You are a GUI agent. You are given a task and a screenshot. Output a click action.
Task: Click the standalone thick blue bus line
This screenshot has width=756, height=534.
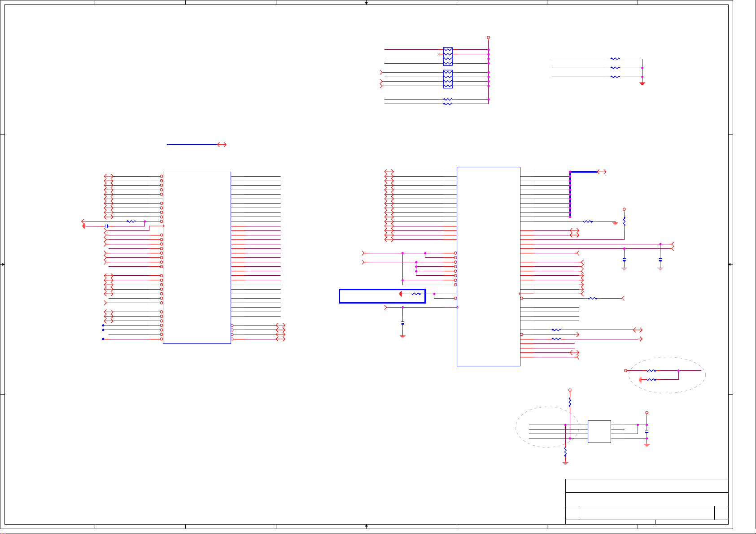pyautogui.click(x=192, y=145)
